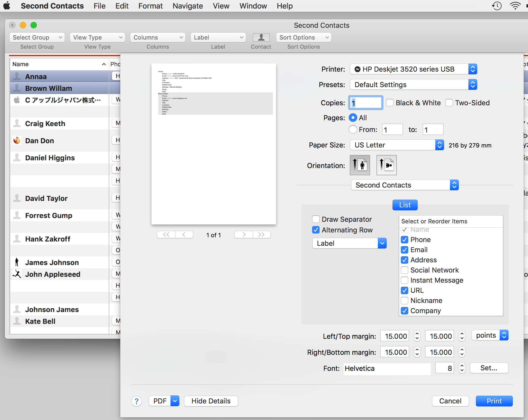
Task: Select All pages radio button
Action: (x=353, y=118)
